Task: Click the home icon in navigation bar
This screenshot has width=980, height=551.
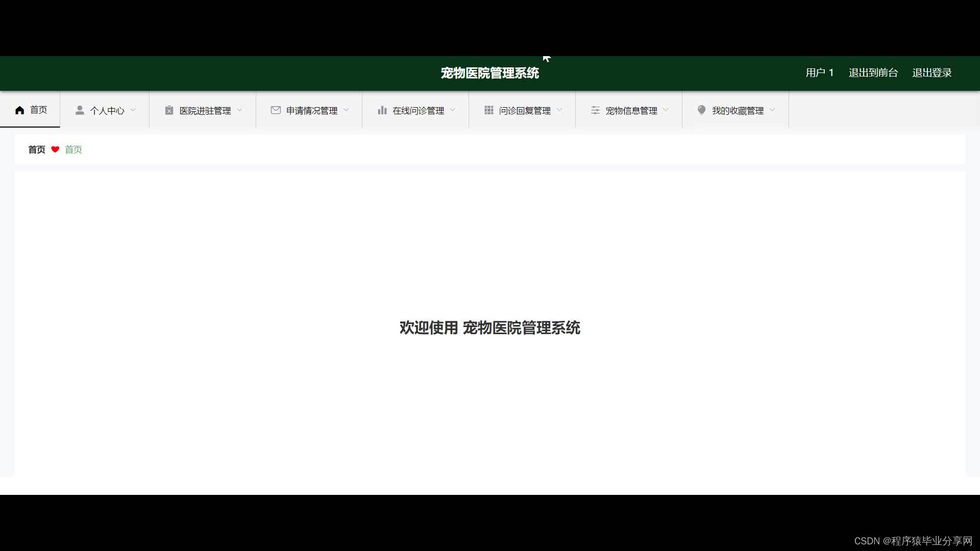Action: pyautogui.click(x=20, y=110)
